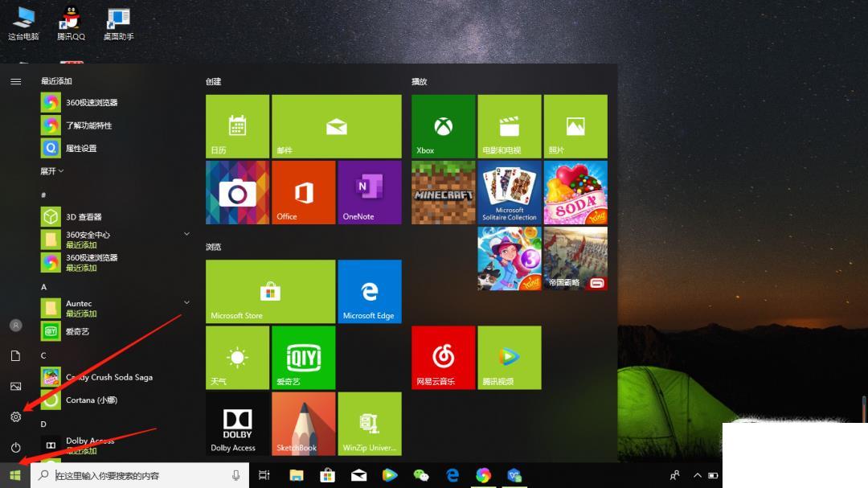Click the Power button in Start sidebar
The image size is (868, 488).
click(15, 447)
